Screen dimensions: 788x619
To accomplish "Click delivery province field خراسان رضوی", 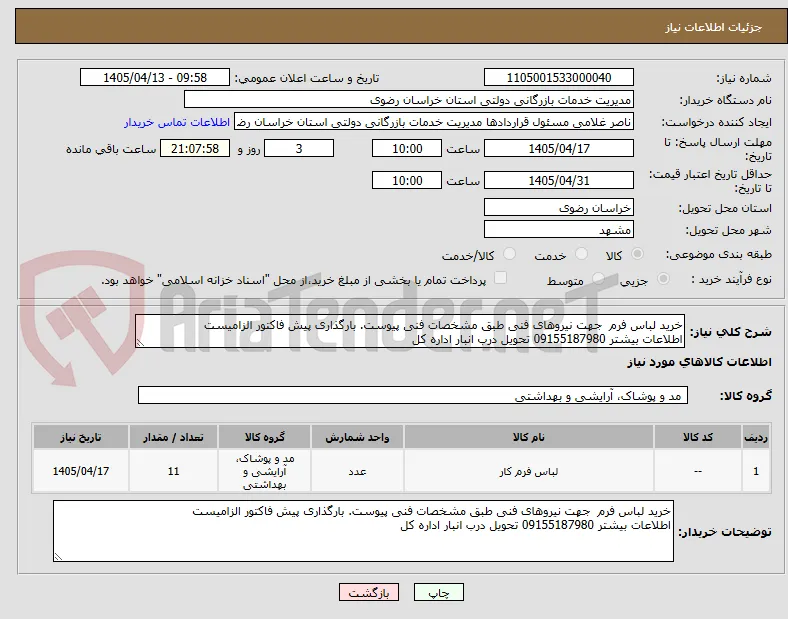I will [559, 208].
